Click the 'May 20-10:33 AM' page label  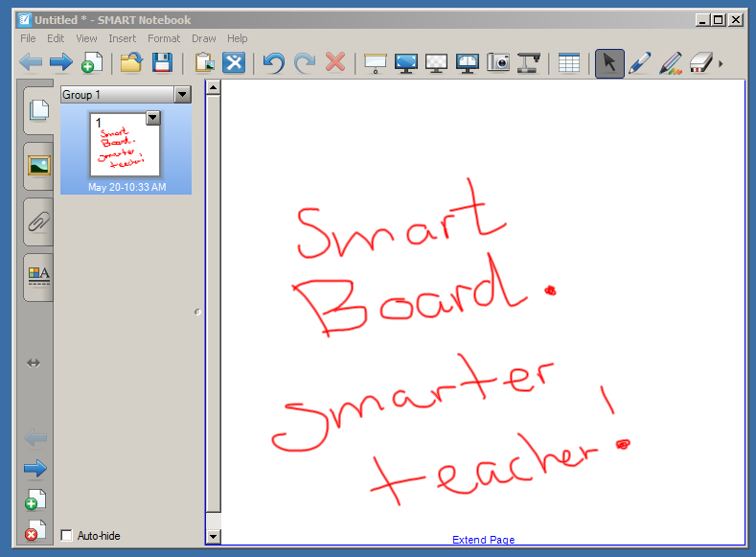coord(126,187)
